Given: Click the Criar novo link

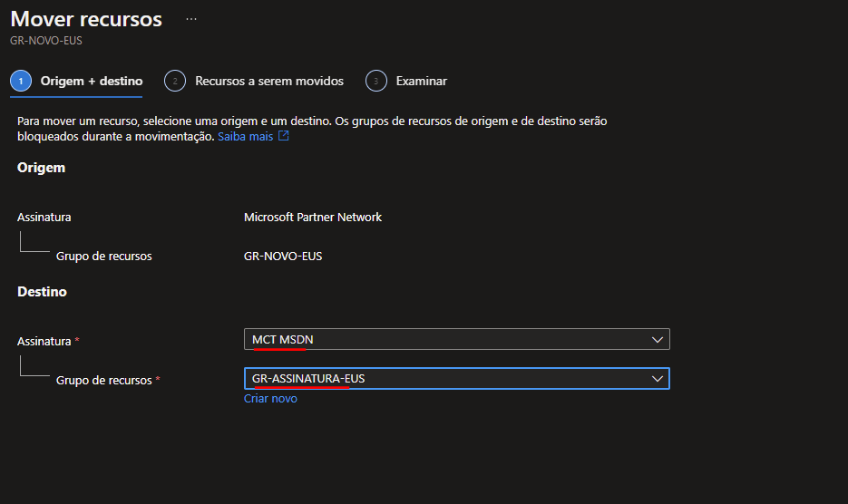Looking at the screenshot, I should 270,399.
